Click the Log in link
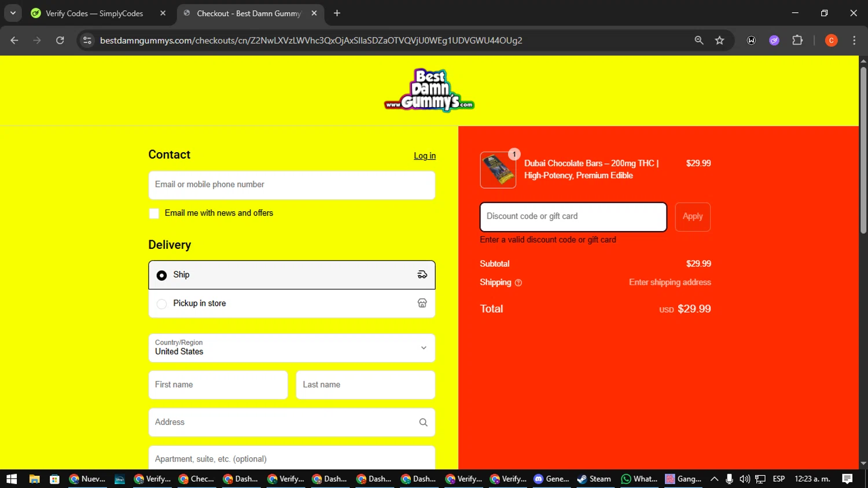Image resolution: width=868 pixels, height=488 pixels. (425, 156)
